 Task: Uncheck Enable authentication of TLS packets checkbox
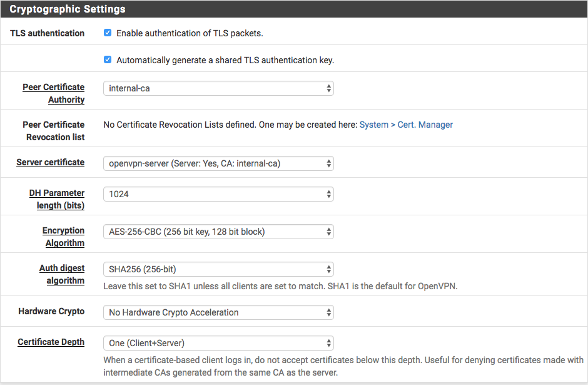108,33
